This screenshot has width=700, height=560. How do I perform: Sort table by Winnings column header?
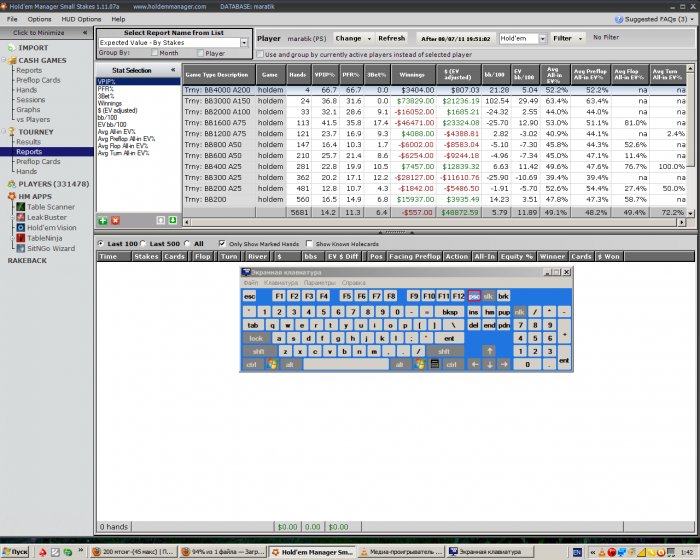pos(413,75)
